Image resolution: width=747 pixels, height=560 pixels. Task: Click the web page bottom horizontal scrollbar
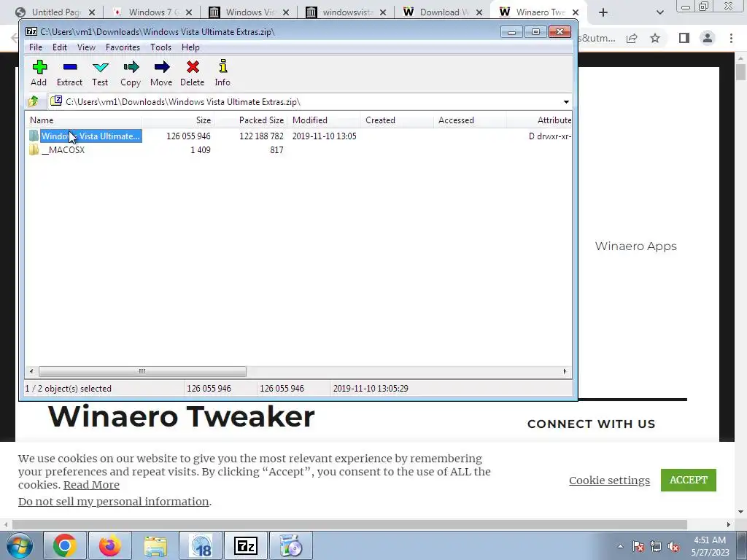pyautogui.click(x=349, y=524)
